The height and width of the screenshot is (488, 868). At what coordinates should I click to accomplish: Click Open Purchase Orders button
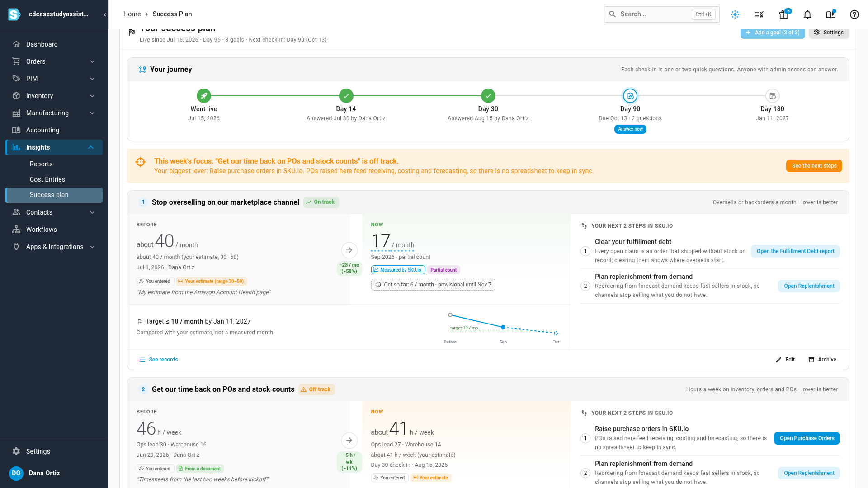pos(807,438)
